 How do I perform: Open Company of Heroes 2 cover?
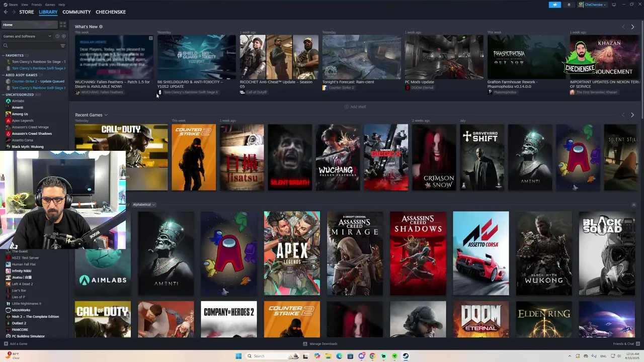[229, 319]
